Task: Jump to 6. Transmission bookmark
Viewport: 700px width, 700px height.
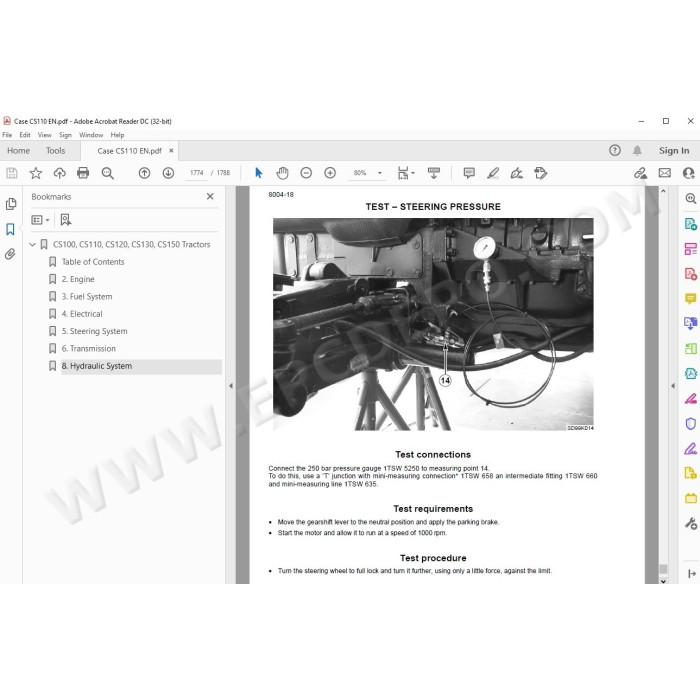Action: click(x=88, y=349)
